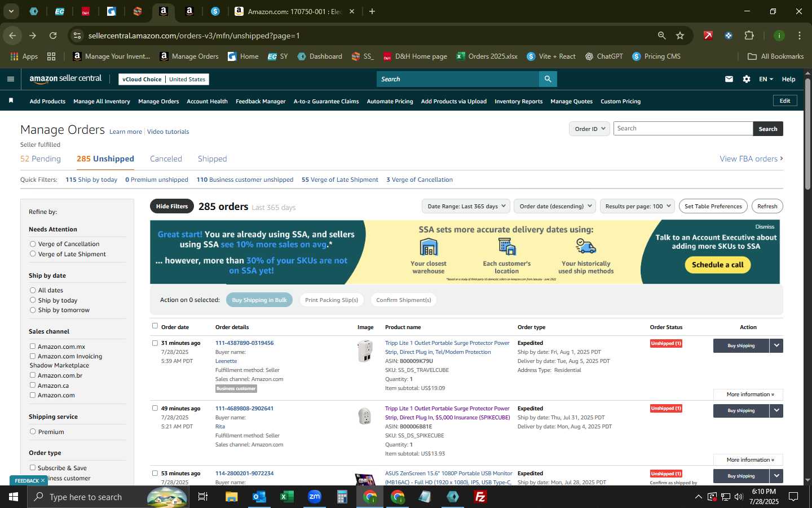
Task: Select the Ship by today radio option
Action: pyautogui.click(x=33, y=300)
